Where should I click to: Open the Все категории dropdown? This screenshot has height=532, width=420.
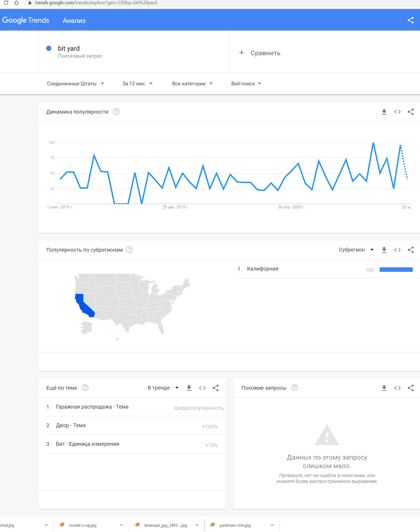(192, 84)
